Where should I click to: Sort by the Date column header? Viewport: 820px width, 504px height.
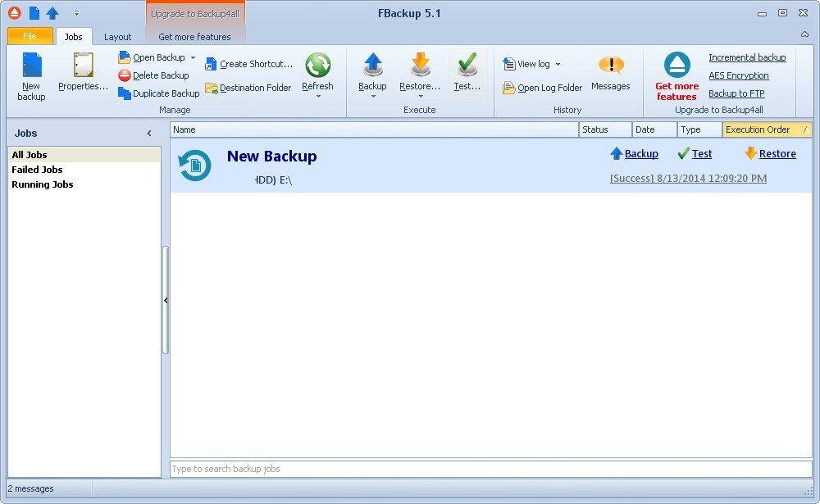[x=654, y=129]
